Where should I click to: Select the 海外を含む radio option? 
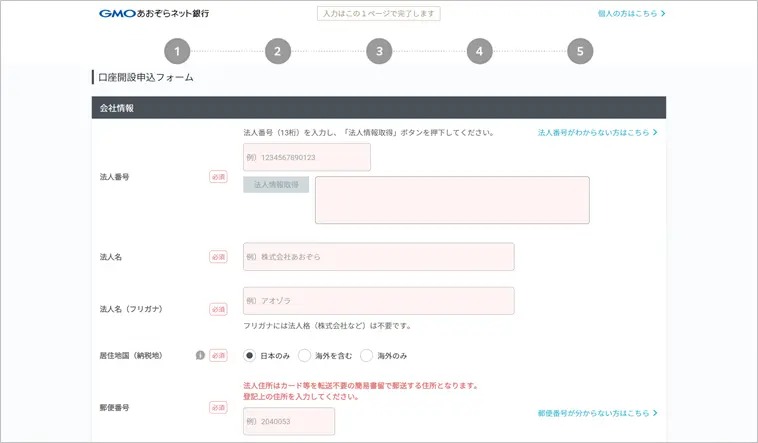coord(305,355)
